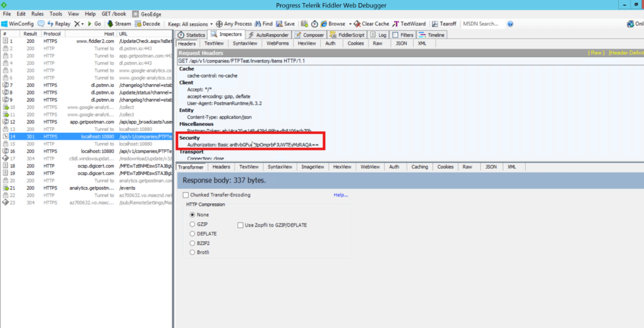Open the Tools menu
644x328 pixels.
pos(56,14)
